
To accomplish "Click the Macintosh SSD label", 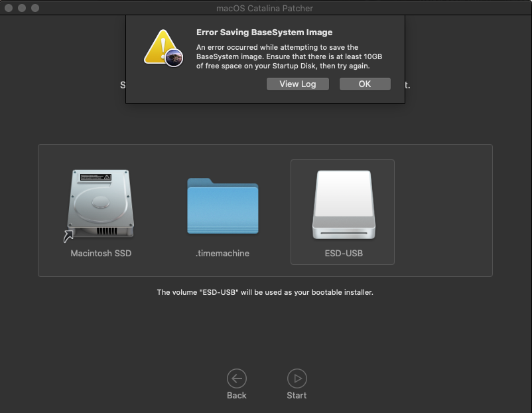I will [x=101, y=254].
